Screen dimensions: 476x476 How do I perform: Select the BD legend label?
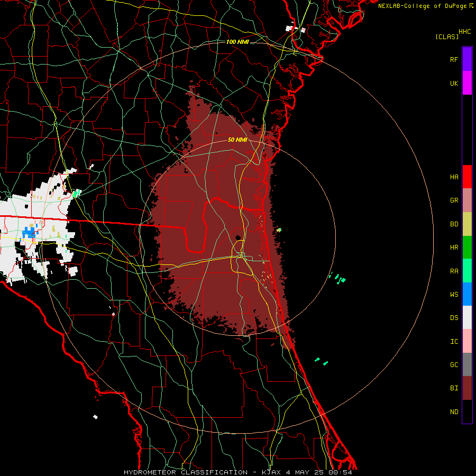(454, 224)
